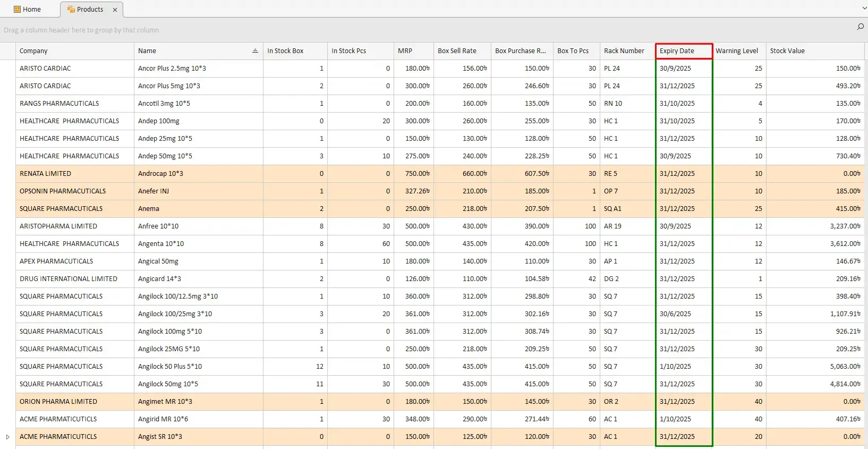Click the AR 19 rack number cell
Viewport: 868px width, 449px height.
(627, 226)
